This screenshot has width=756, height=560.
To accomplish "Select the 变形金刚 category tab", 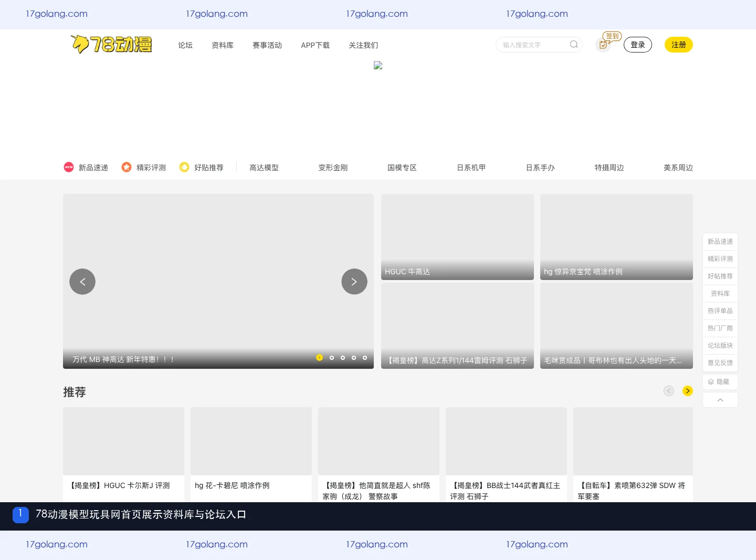I will click(x=333, y=168).
